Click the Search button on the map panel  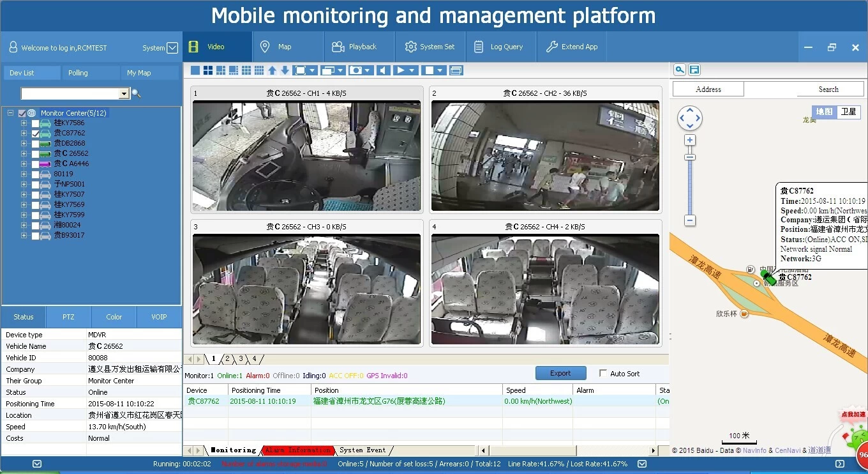tap(829, 89)
